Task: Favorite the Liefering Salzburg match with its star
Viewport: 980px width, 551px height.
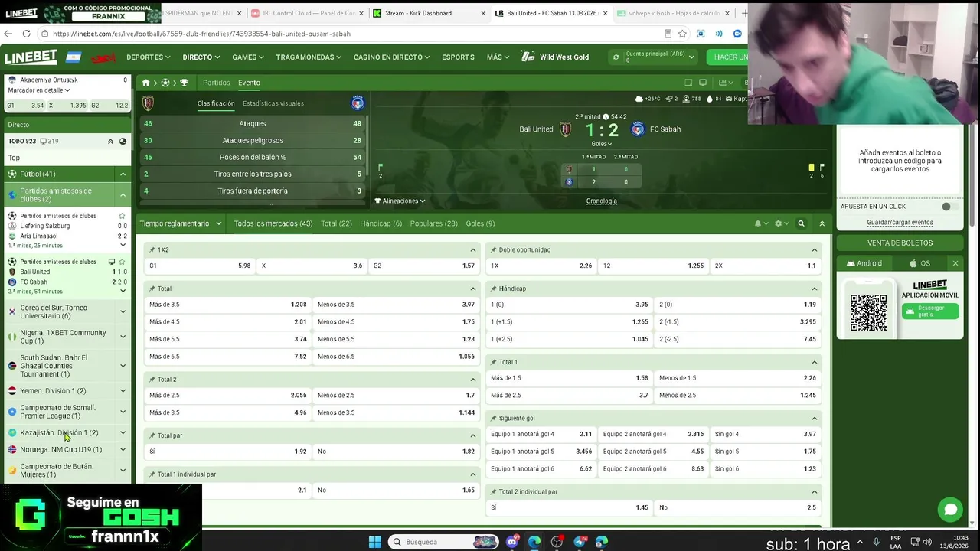Action: click(122, 216)
